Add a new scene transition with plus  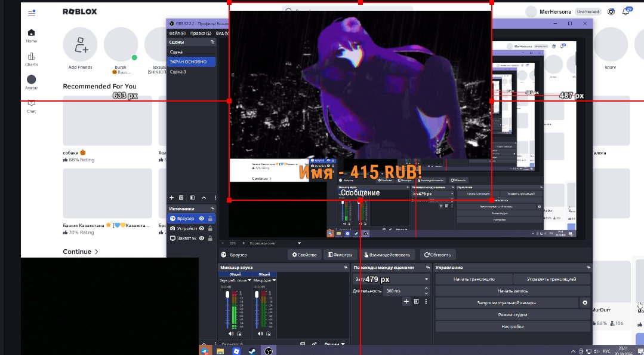[x=406, y=302]
